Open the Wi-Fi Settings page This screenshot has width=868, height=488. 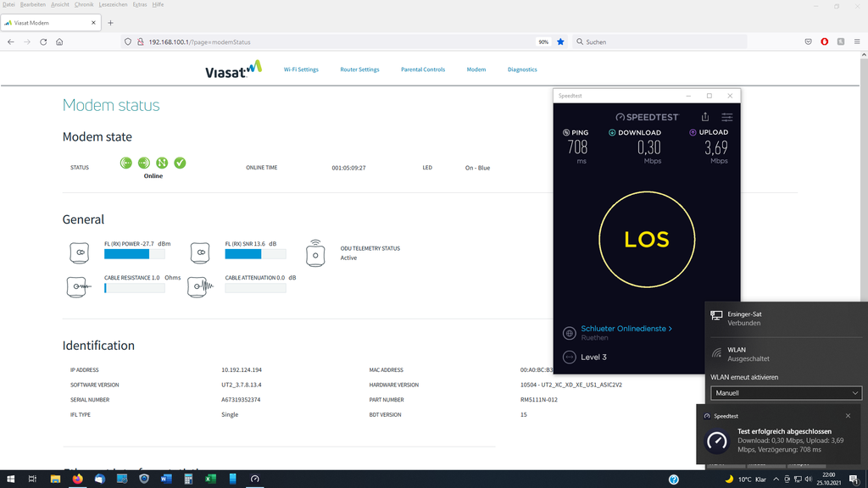(301, 69)
